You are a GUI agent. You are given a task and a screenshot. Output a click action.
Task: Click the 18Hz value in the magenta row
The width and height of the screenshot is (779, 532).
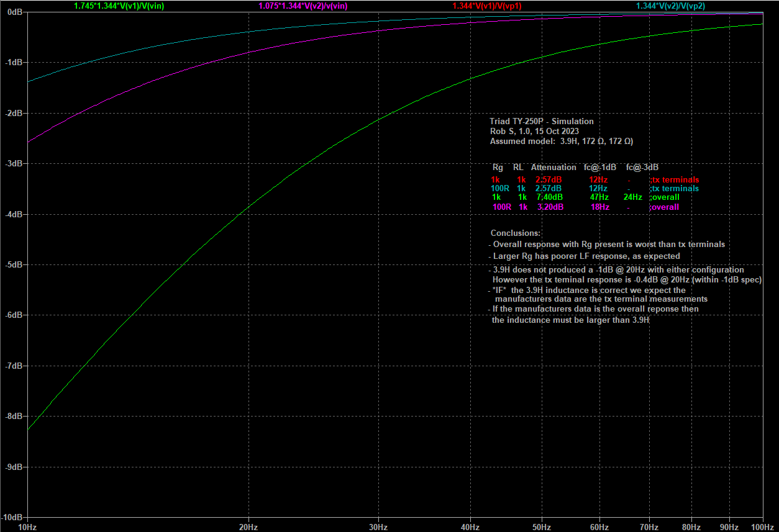click(600, 207)
